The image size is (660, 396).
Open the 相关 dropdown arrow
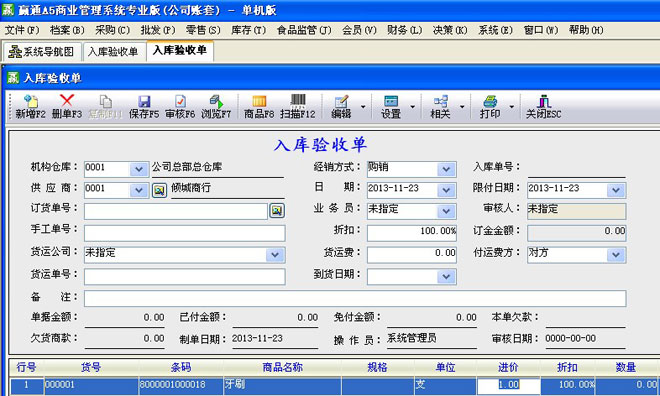[x=462, y=107]
